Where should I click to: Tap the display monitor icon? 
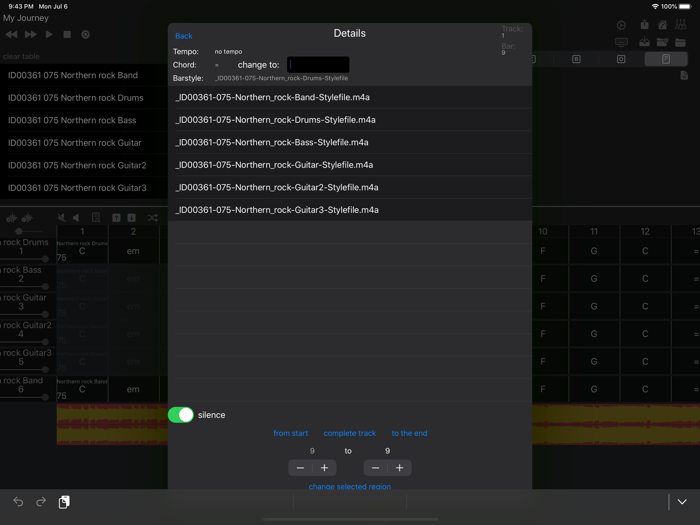click(x=621, y=42)
